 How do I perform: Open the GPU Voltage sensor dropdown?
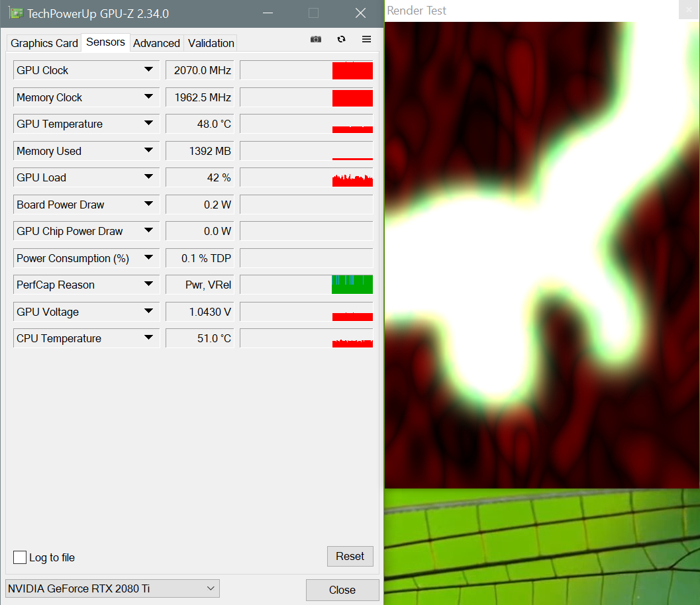[x=148, y=311]
